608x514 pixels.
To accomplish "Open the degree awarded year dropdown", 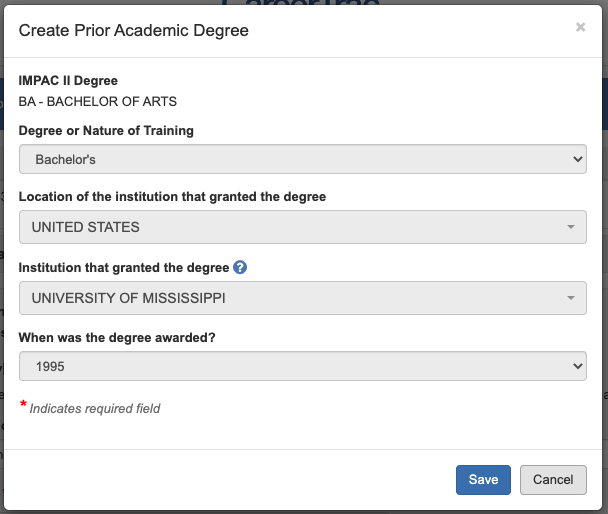I will click(302, 367).
